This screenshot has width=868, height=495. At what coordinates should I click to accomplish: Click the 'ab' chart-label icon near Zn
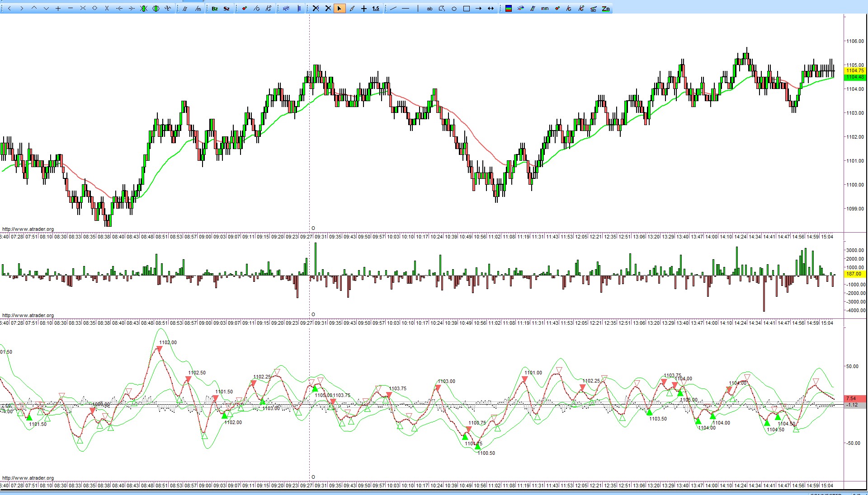pyautogui.click(x=593, y=9)
